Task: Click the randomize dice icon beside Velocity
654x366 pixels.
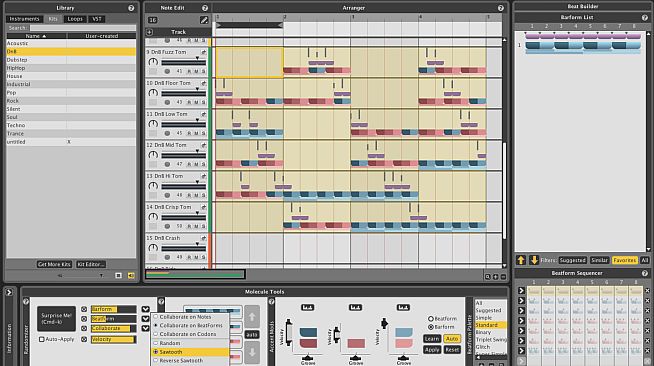Action: point(84,339)
